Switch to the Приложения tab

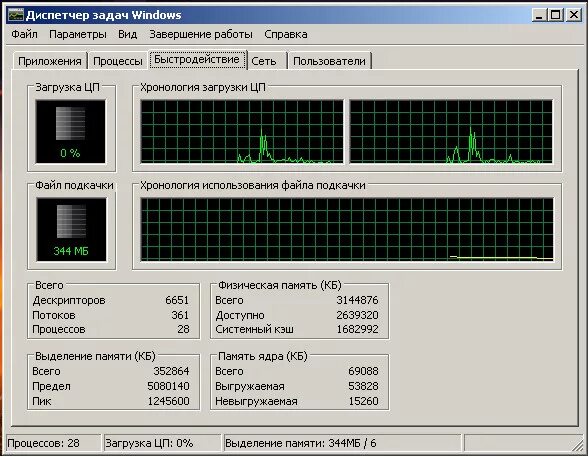coord(50,61)
